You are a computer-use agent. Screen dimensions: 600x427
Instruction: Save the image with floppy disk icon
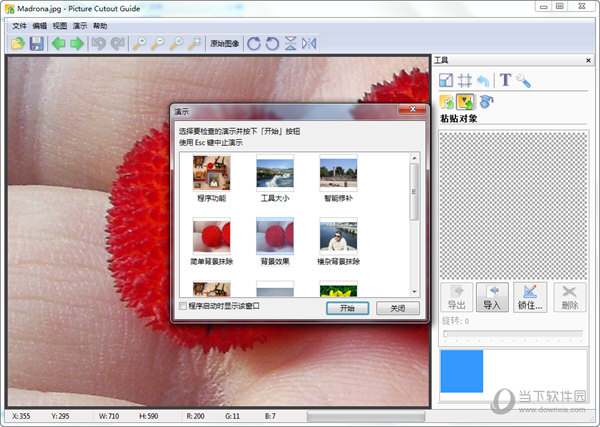pos(37,44)
